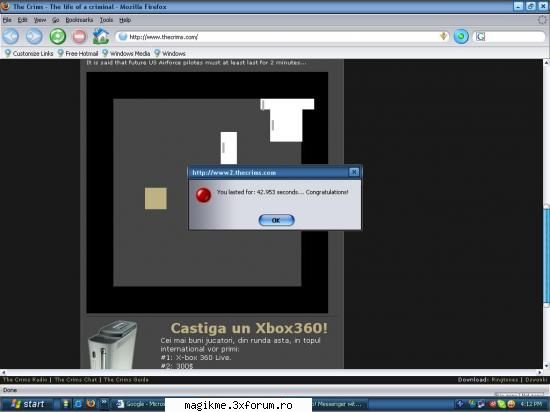Expand the address bar history dropdown
The image size is (550, 412).
click(x=443, y=36)
